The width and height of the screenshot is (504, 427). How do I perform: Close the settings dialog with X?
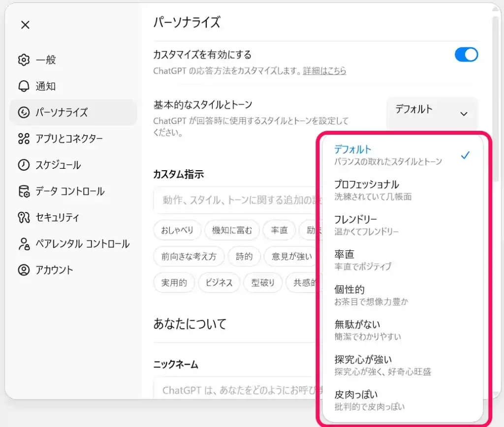(26, 25)
